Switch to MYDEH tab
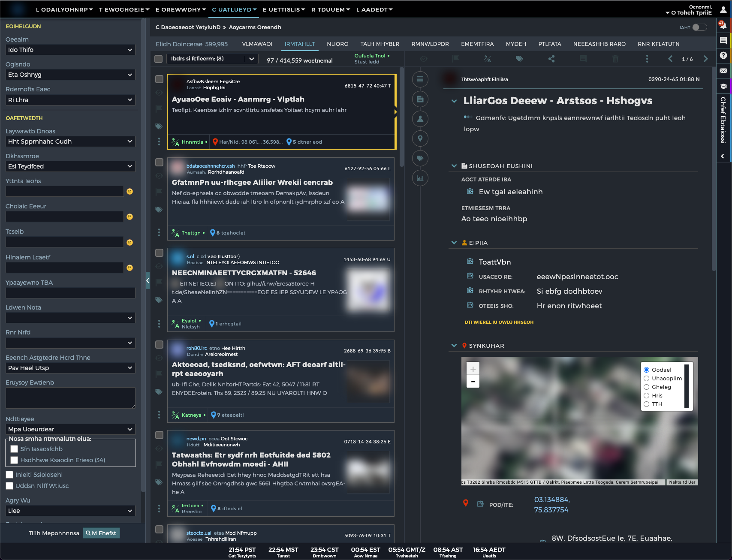This screenshot has height=560, width=732. 516,44
